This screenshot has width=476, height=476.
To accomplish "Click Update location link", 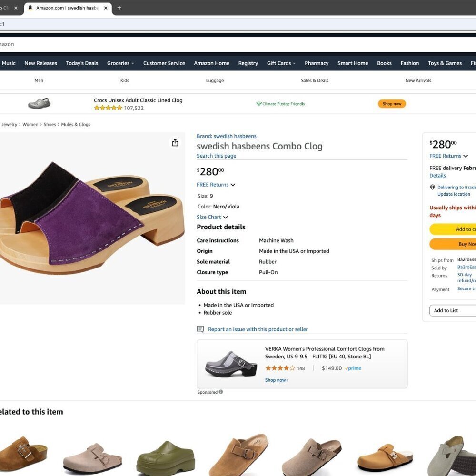I will (x=454, y=194).
